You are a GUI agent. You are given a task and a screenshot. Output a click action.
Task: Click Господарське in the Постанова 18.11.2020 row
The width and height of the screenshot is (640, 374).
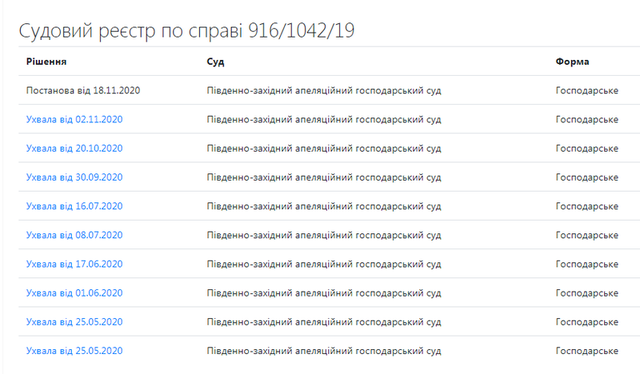587,91
